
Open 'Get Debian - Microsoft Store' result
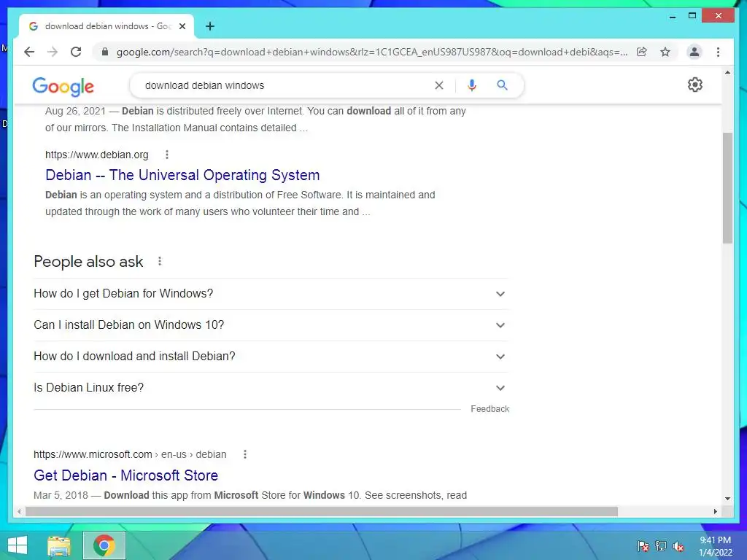[x=125, y=475]
